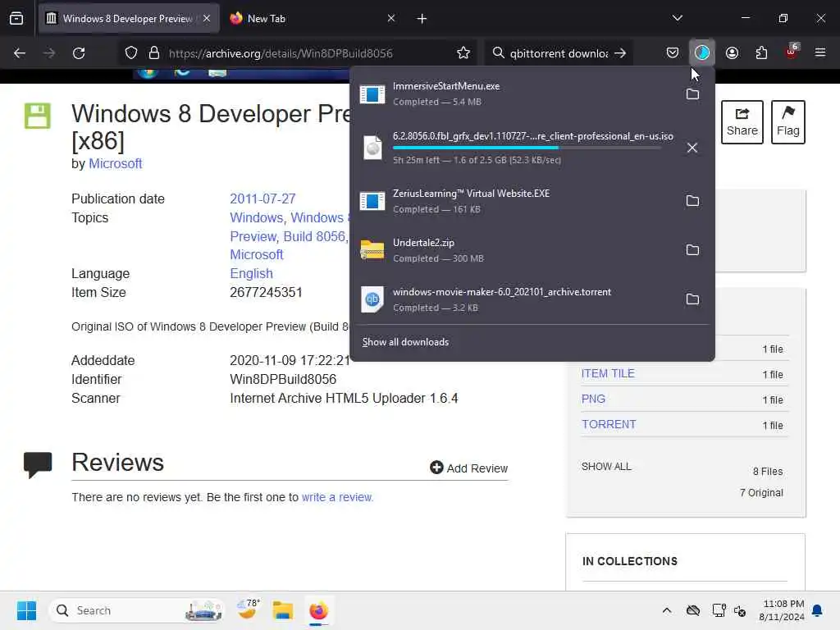Close the Windows 8 Developer Preview tab
Screen dimensions: 840x630
[207, 18]
